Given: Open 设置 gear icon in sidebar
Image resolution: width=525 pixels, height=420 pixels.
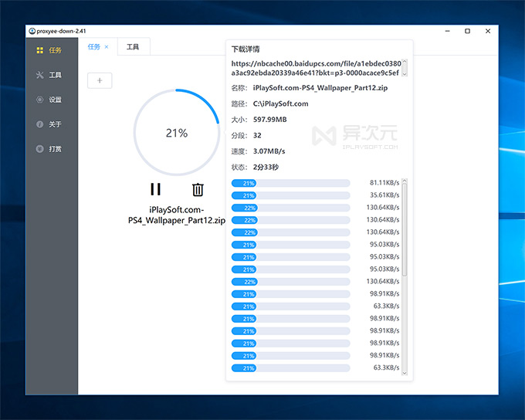Looking at the screenshot, I should click(x=39, y=100).
